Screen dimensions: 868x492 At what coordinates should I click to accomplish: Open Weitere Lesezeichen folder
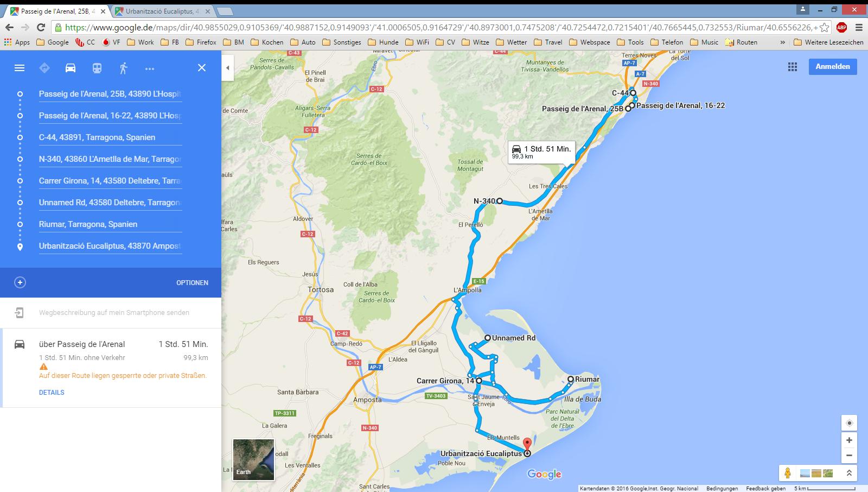pos(828,42)
